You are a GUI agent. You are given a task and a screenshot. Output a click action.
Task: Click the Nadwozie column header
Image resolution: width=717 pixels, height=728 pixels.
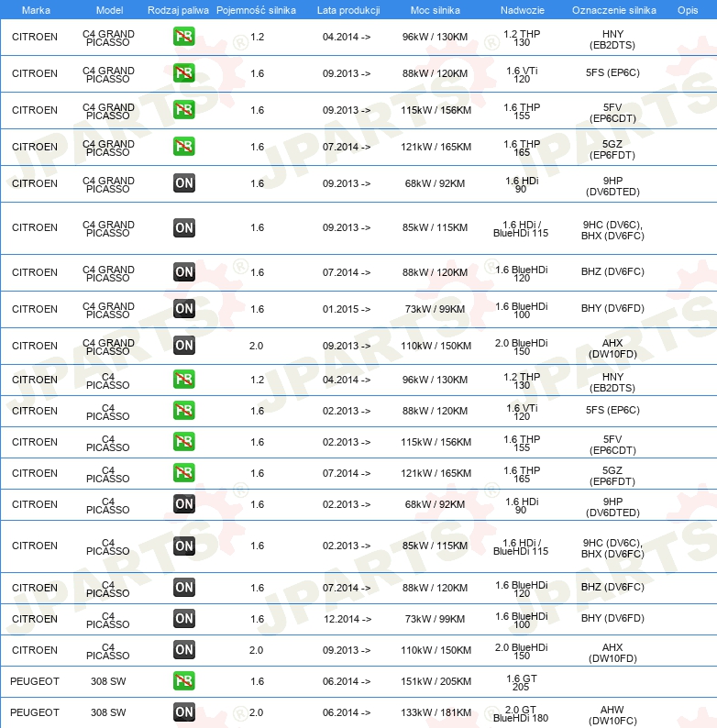coord(522,10)
